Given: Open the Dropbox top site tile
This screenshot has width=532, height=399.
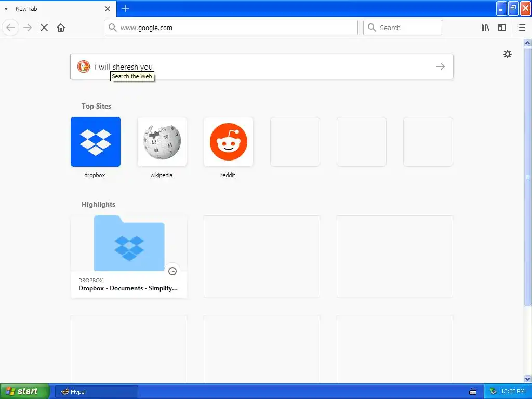Looking at the screenshot, I should pyautogui.click(x=96, y=142).
